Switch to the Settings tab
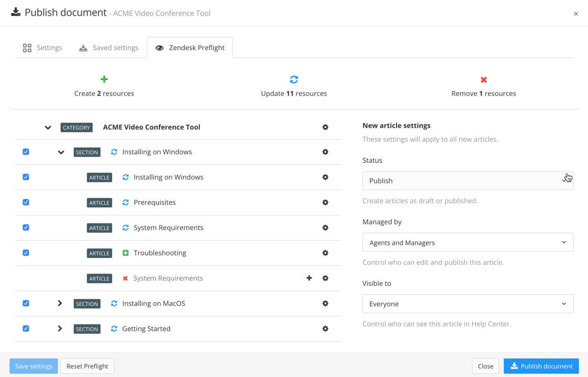Viewport: 588px width, 377px height. (x=43, y=47)
